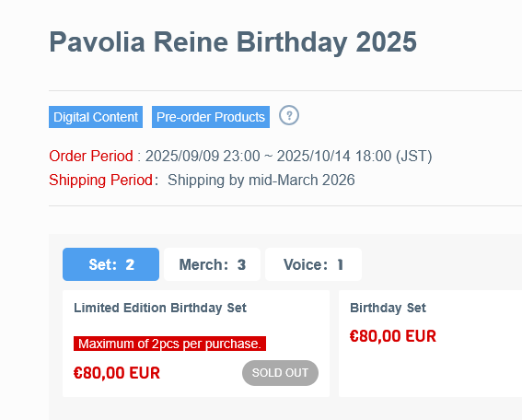Click the Order Period label
522x420 pixels.
(x=91, y=156)
